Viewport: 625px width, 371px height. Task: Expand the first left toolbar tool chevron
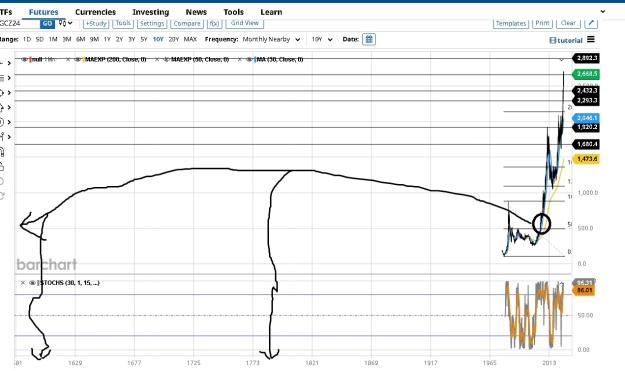[9, 63]
